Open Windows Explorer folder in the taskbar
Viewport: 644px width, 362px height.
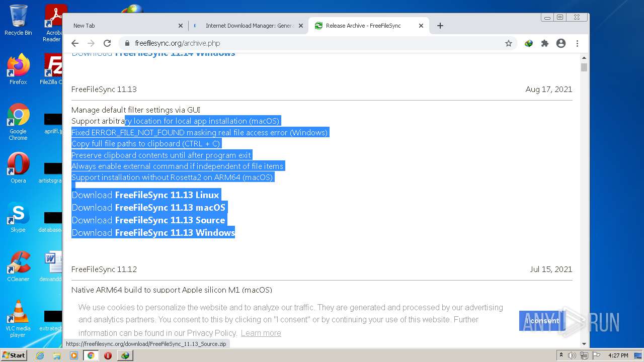tap(57, 355)
